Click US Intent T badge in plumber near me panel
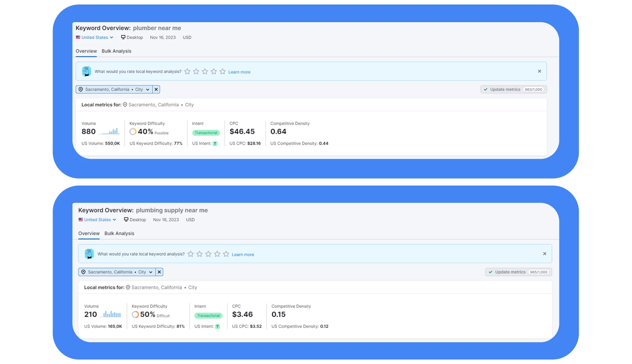The image size is (632, 364). pos(215,144)
